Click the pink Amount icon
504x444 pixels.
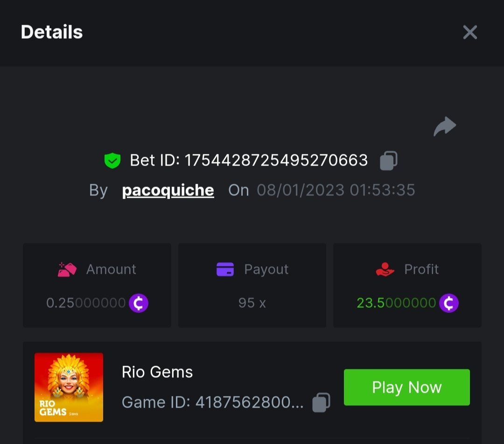[67, 269]
